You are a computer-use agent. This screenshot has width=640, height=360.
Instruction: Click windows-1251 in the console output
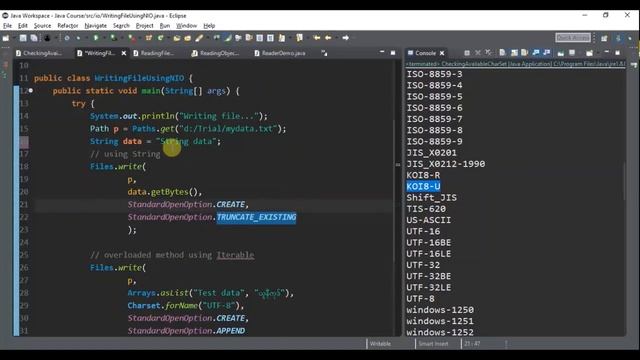tap(440, 321)
